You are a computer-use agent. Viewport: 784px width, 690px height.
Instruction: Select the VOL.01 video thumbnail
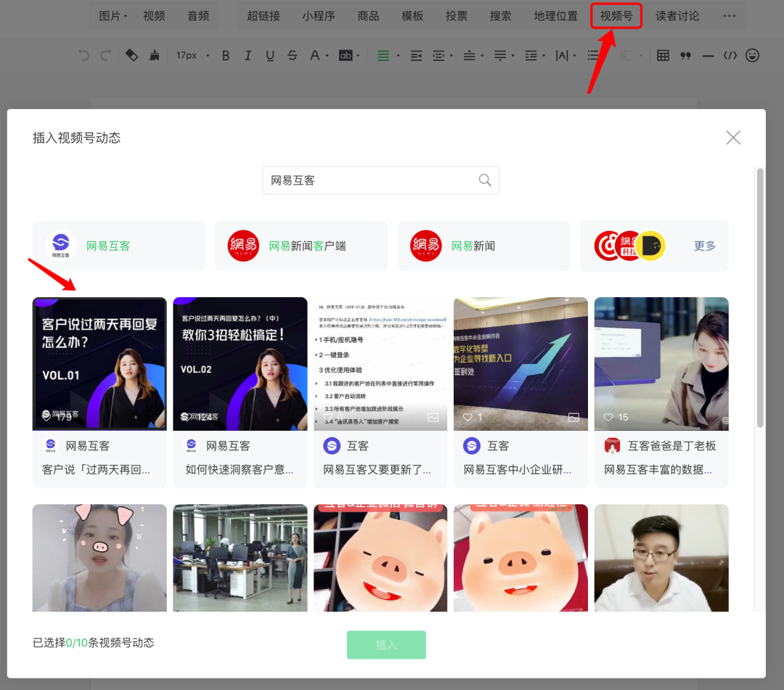[x=99, y=363]
